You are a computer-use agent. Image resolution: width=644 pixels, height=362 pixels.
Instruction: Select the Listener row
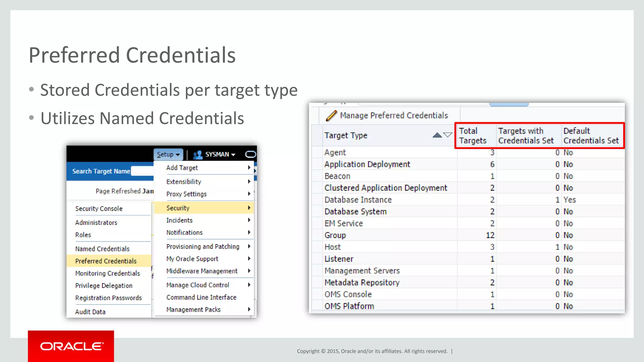click(x=468, y=259)
